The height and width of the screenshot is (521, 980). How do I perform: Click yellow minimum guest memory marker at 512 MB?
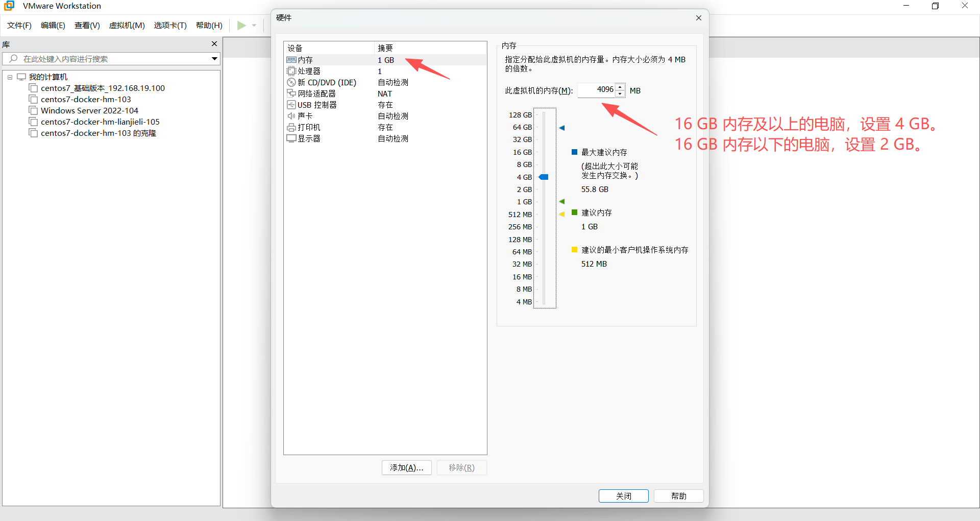tap(562, 214)
